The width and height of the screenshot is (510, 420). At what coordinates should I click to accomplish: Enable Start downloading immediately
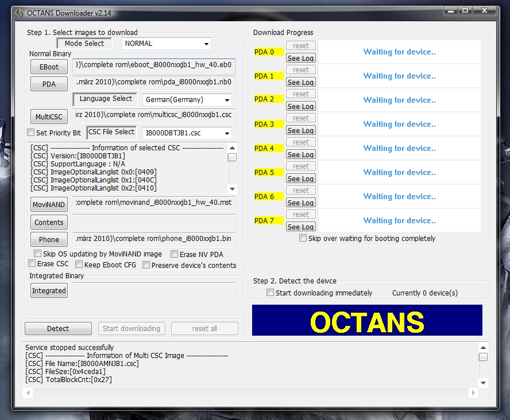[270, 293]
